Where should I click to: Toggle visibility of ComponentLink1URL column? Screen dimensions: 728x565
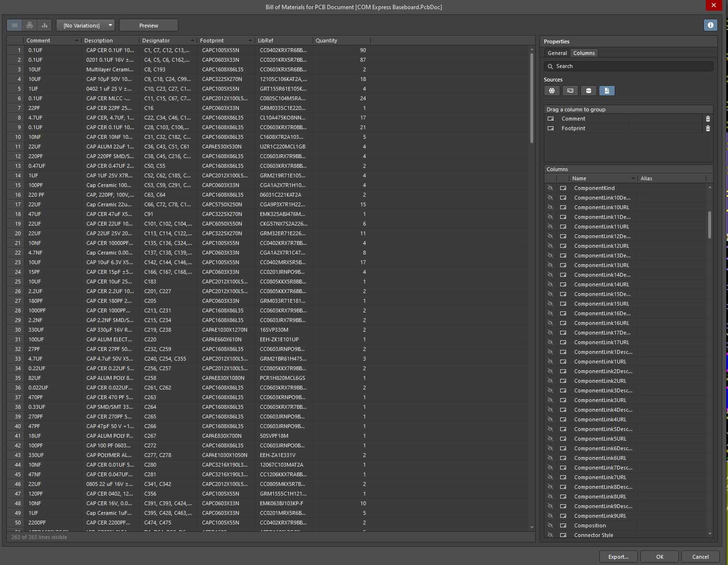(x=550, y=362)
